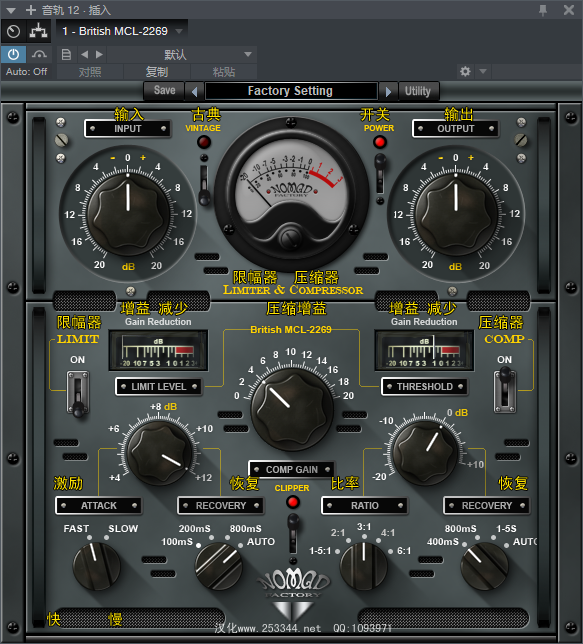Click the THRESHOLD label plate
583x644 pixels.
pyautogui.click(x=424, y=386)
